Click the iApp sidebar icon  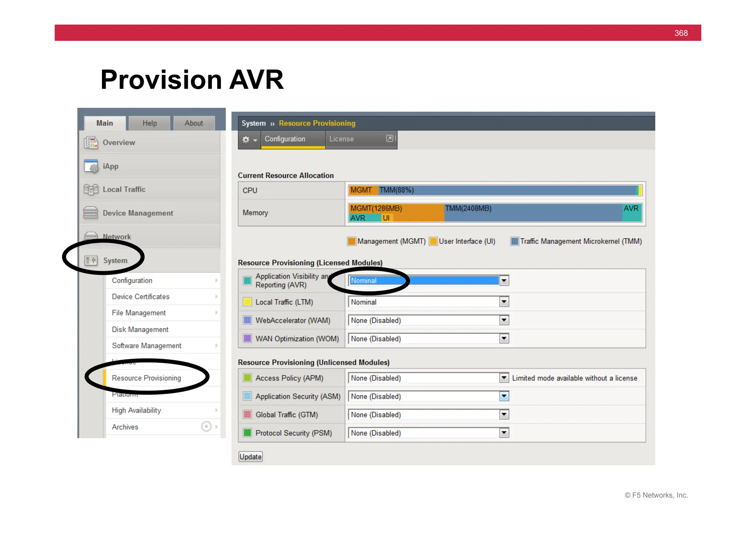(x=91, y=166)
